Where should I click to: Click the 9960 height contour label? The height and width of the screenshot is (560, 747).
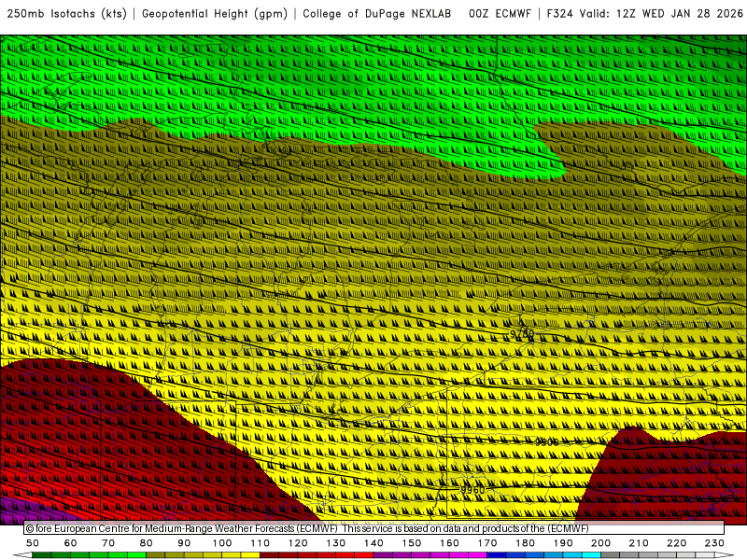click(472, 489)
